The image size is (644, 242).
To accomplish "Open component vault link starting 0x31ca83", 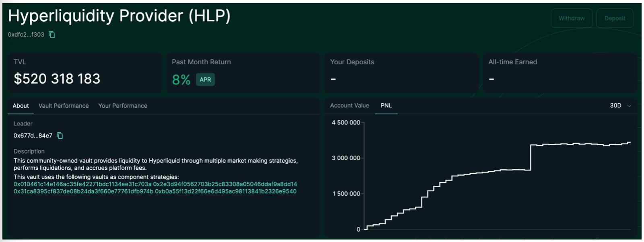I will pyautogui.click(x=83, y=191).
